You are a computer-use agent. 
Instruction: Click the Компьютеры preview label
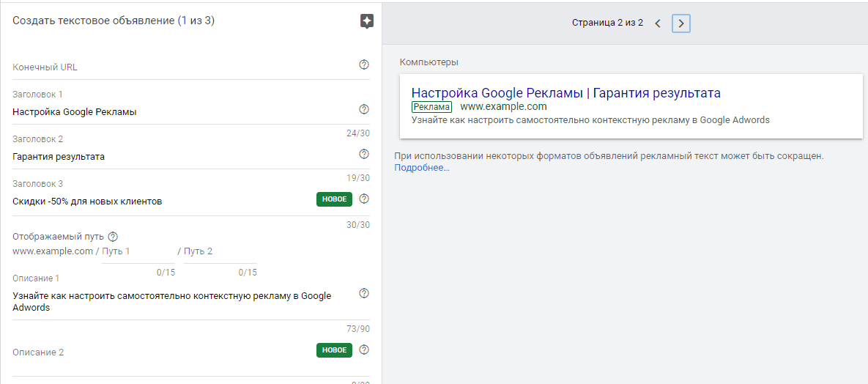429,62
